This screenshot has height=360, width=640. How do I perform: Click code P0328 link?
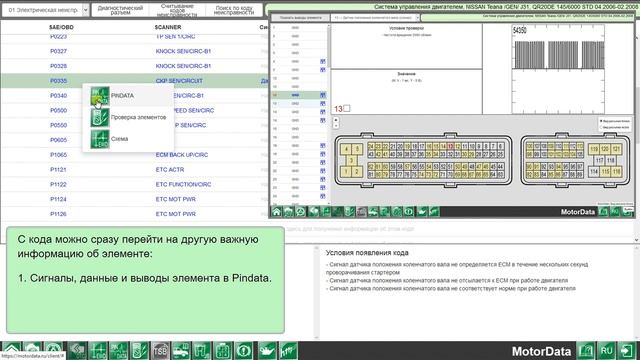coord(58,66)
